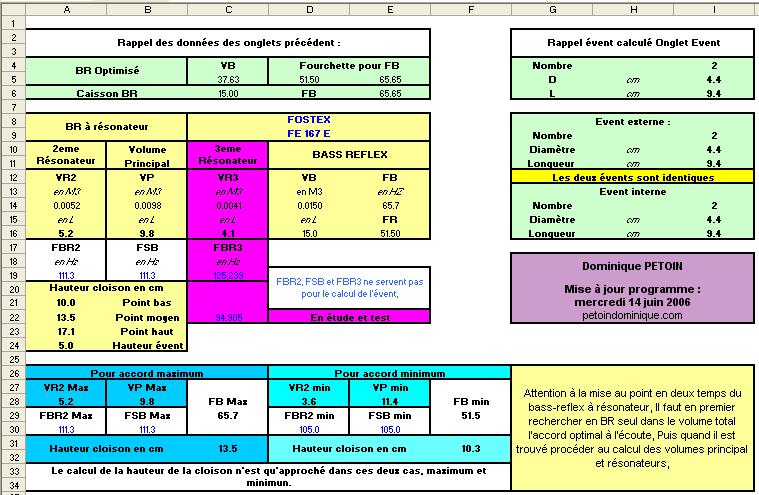759x495 pixels.
Task: Click the 'FSB min' cell
Action: (x=390, y=416)
